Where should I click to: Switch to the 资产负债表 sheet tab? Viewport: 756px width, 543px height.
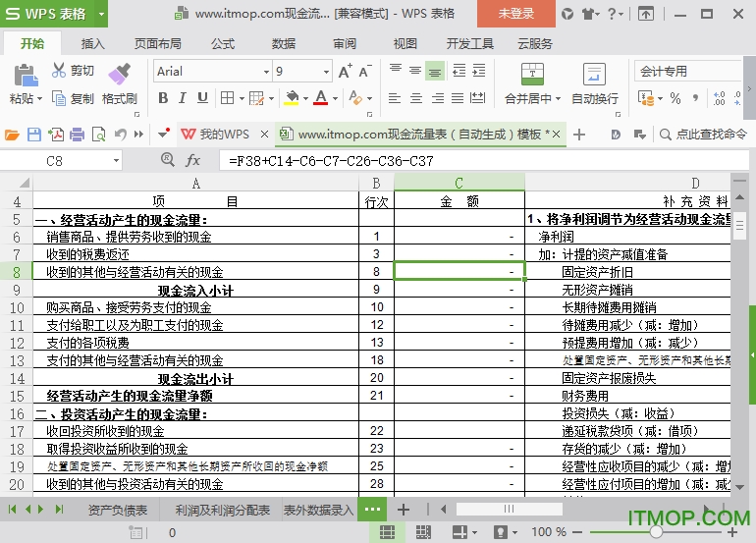click(117, 510)
